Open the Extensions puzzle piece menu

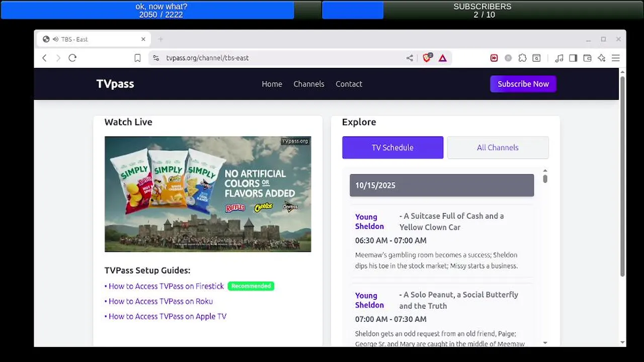tap(522, 58)
